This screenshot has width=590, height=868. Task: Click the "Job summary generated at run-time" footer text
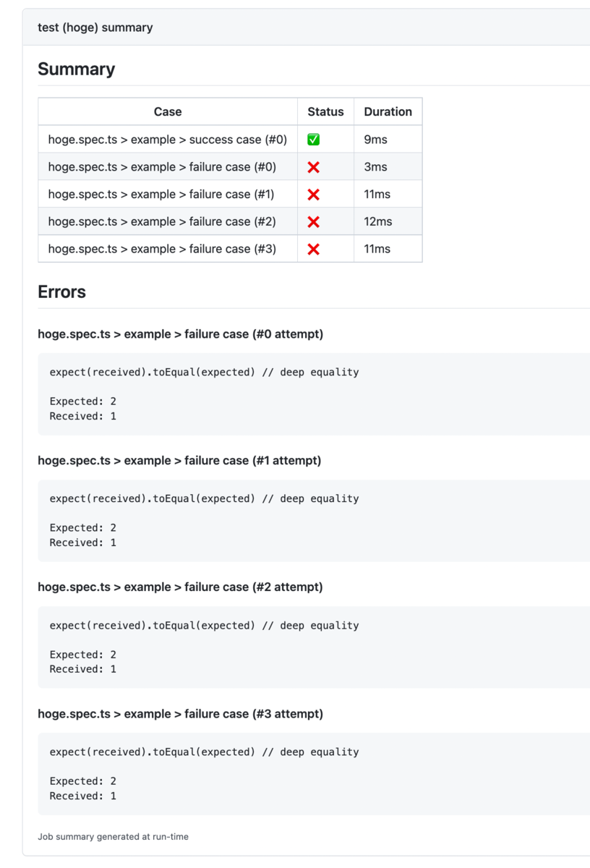coord(113,837)
